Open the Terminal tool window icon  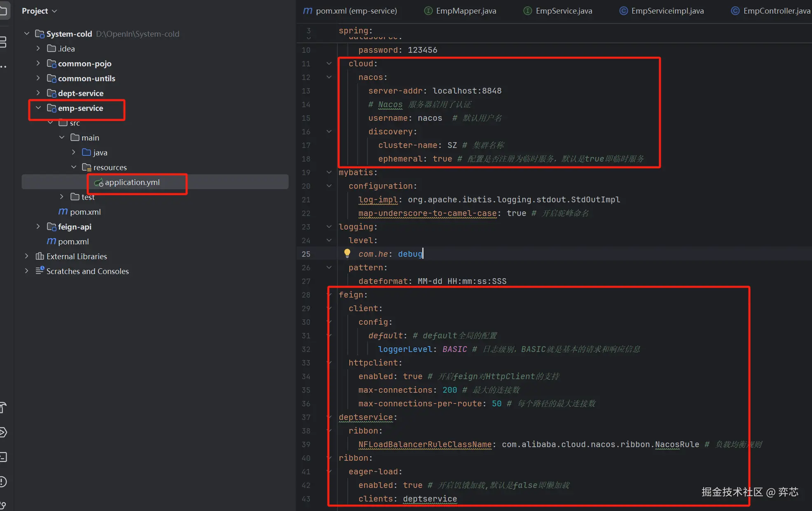(3, 457)
